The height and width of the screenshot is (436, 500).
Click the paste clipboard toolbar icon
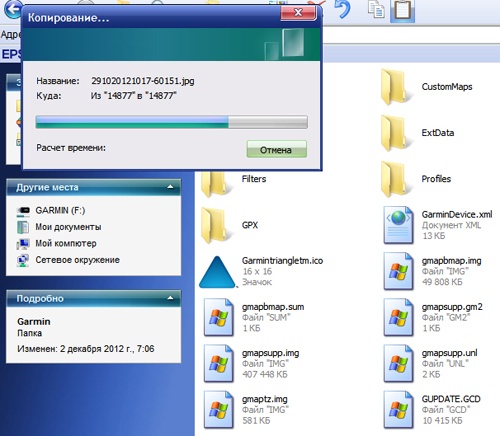[403, 10]
